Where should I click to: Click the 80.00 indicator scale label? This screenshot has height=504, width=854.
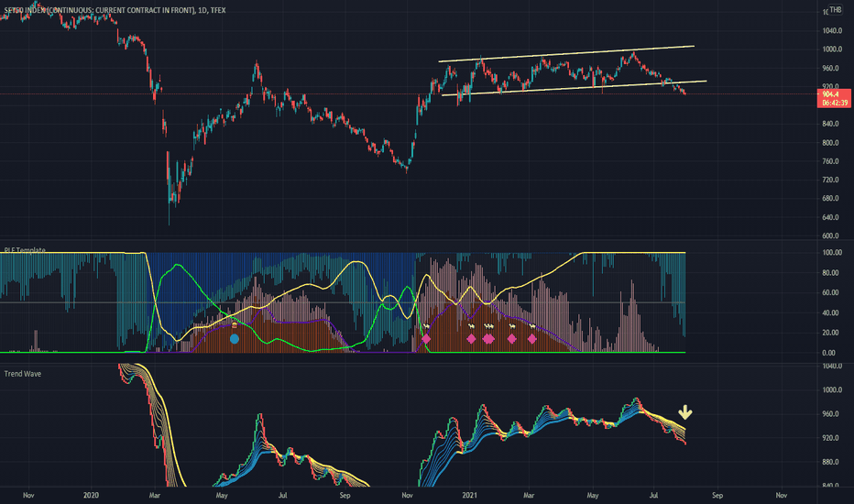click(x=831, y=273)
